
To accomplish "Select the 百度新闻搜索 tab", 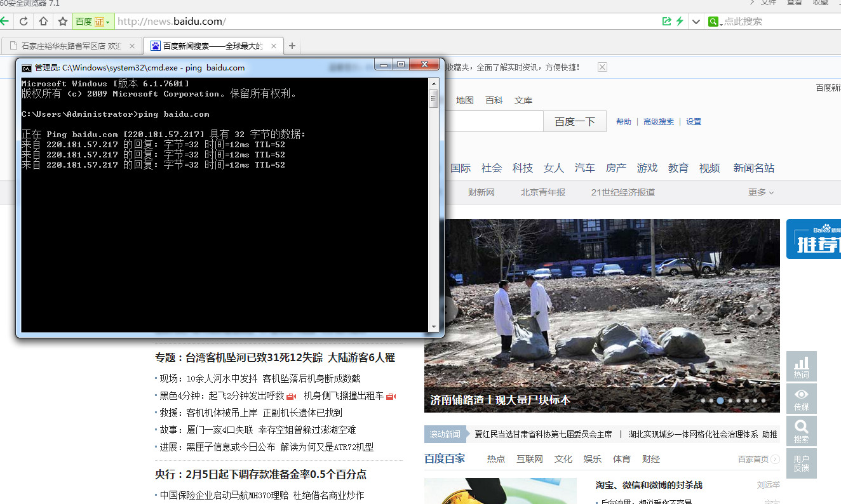I will click(x=213, y=46).
